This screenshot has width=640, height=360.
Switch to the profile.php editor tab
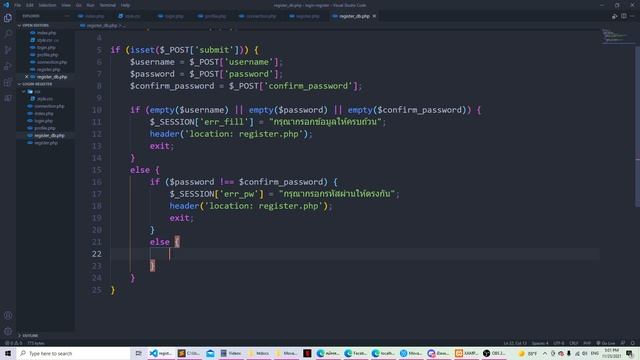click(x=214, y=16)
